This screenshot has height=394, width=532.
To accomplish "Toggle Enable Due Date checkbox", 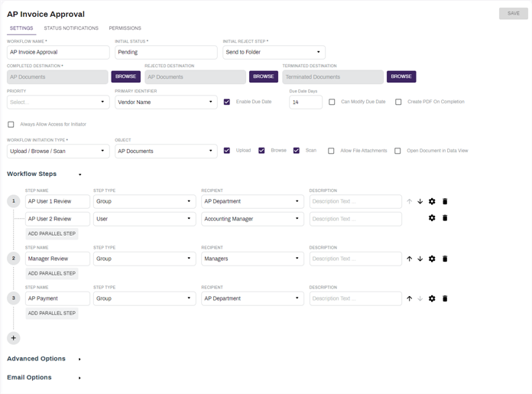I will click(227, 102).
